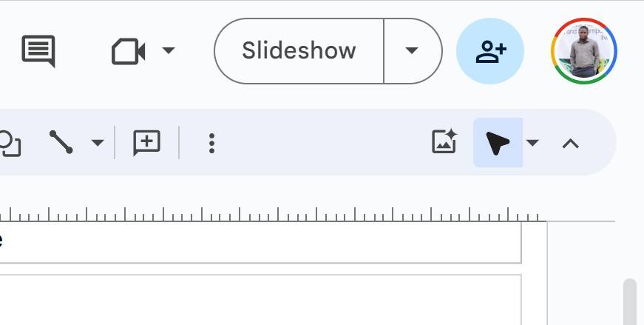Click the top text box on the slide
This screenshot has width=644, height=325.
pos(259,242)
